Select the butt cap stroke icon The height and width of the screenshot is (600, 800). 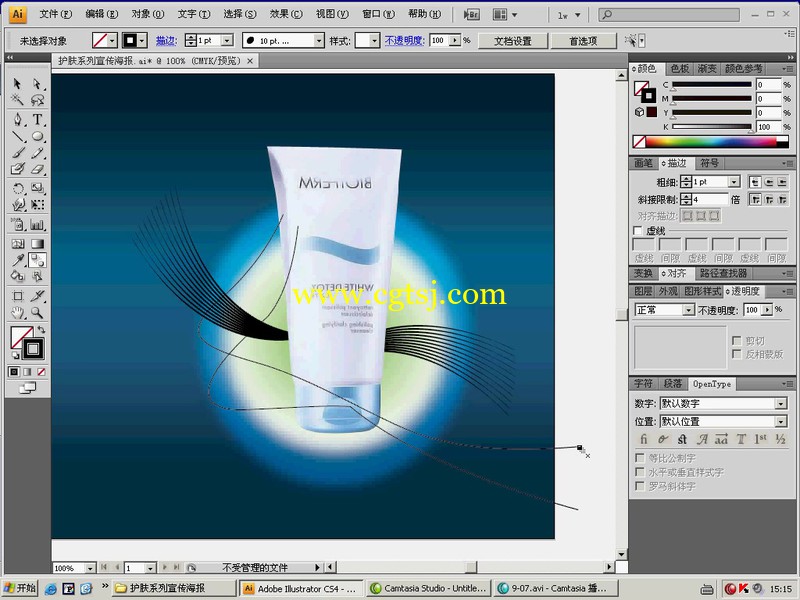[x=755, y=182]
